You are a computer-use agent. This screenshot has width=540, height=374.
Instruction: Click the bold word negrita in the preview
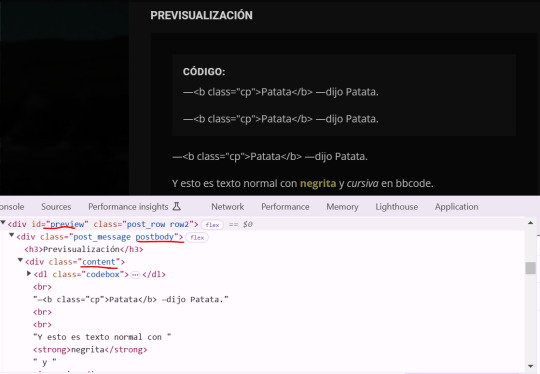point(318,183)
